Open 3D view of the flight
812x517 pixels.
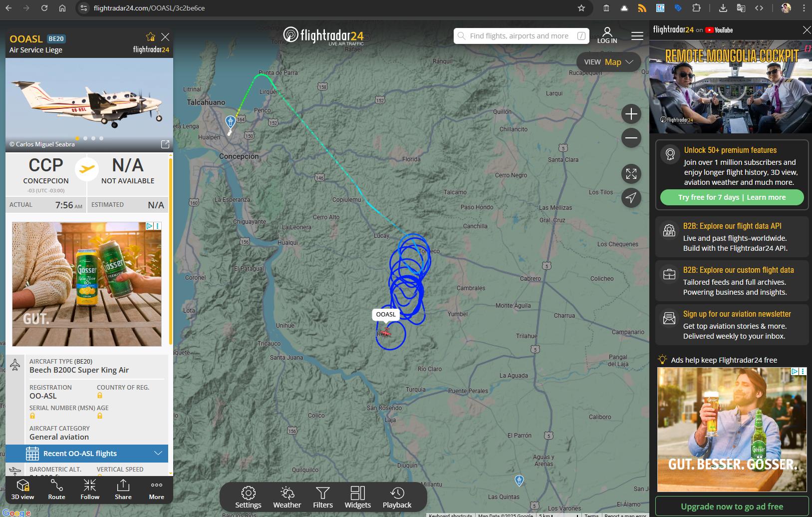pos(22,490)
